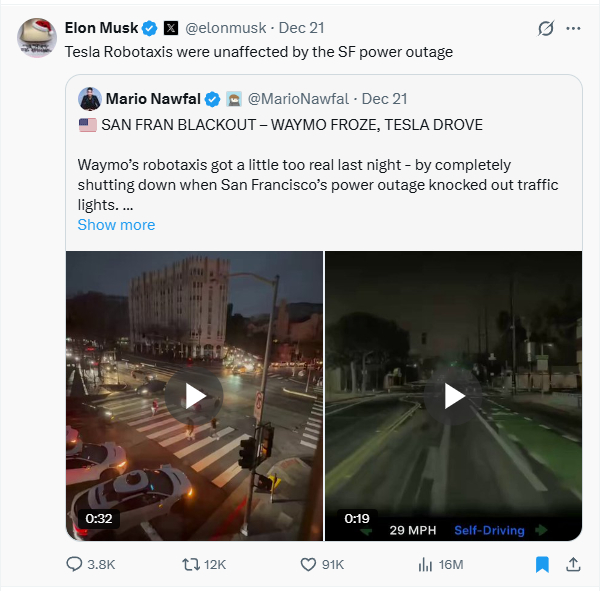Play the left Waymo intersection video
This screenshot has width=605, height=591.
coord(195,396)
